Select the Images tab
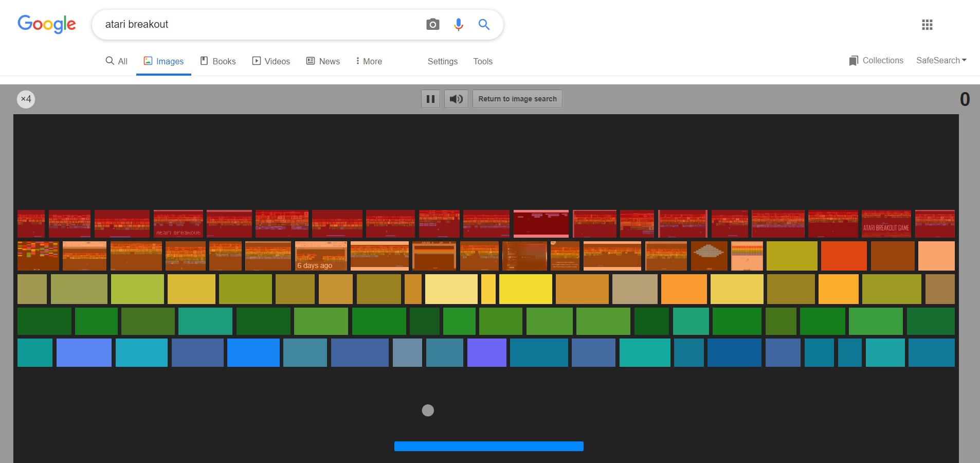 (164, 61)
